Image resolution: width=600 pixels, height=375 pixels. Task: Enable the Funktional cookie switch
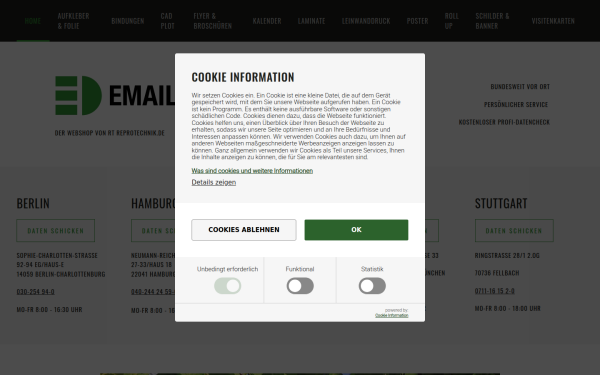(x=300, y=286)
